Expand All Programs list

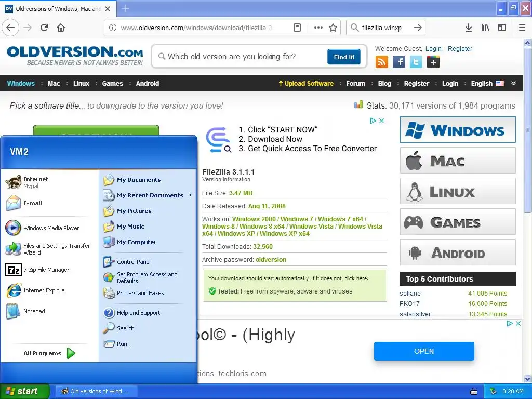(49, 353)
